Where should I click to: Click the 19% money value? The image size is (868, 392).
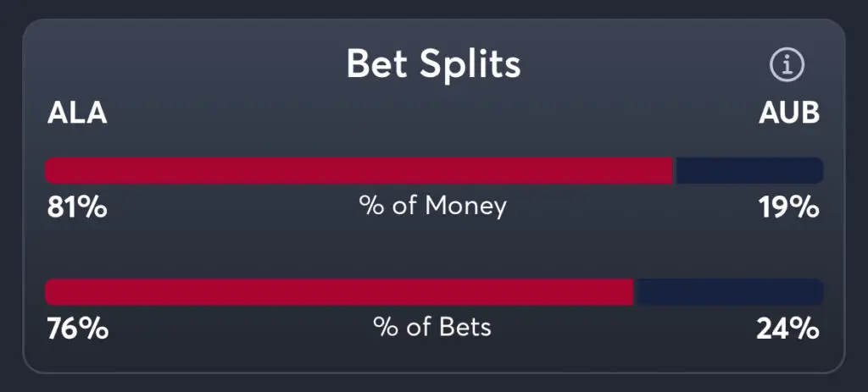coord(788,207)
